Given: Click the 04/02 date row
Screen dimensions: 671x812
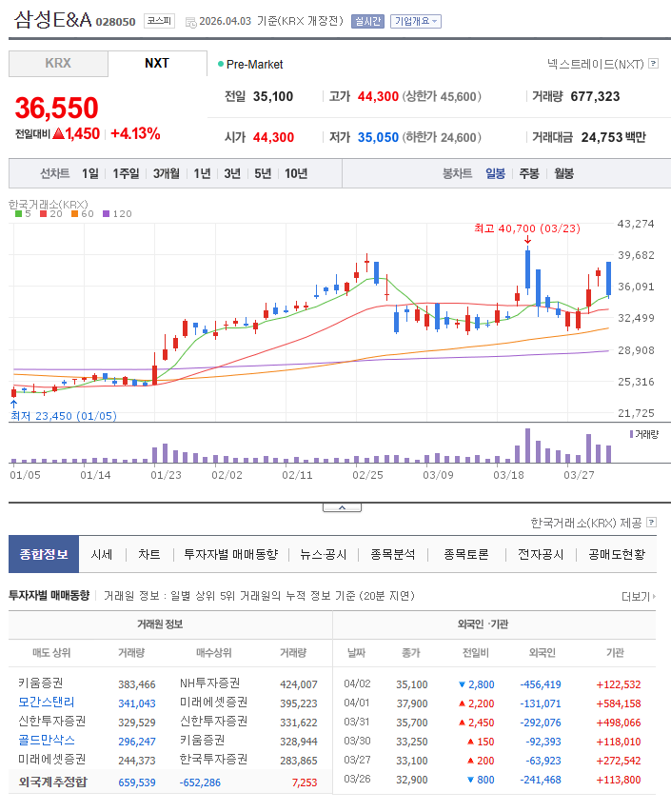Looking at the screenshot, I should coord(357,683).
